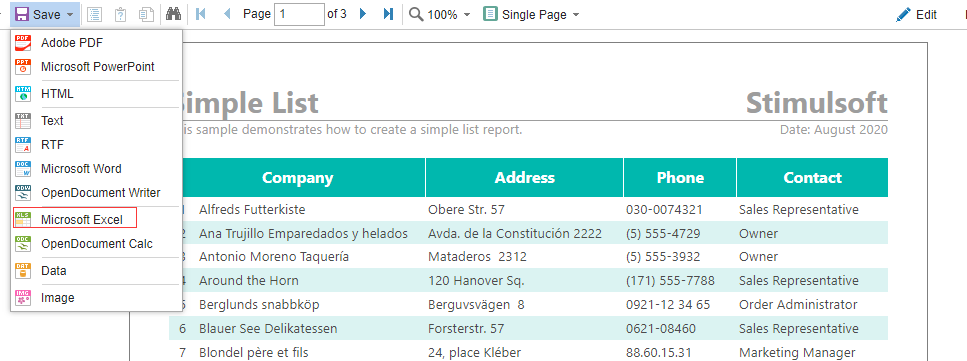Click the Address column header
The image size is (967, 361).
pos(525,178)
